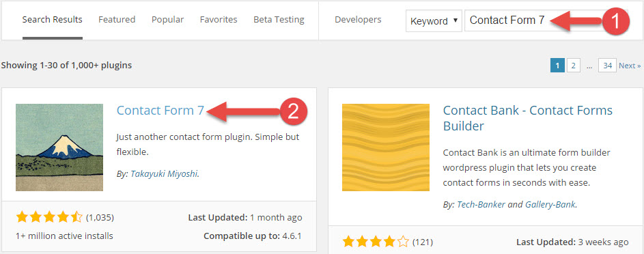Visit author Takayuki Miyoshi's link

165,173
